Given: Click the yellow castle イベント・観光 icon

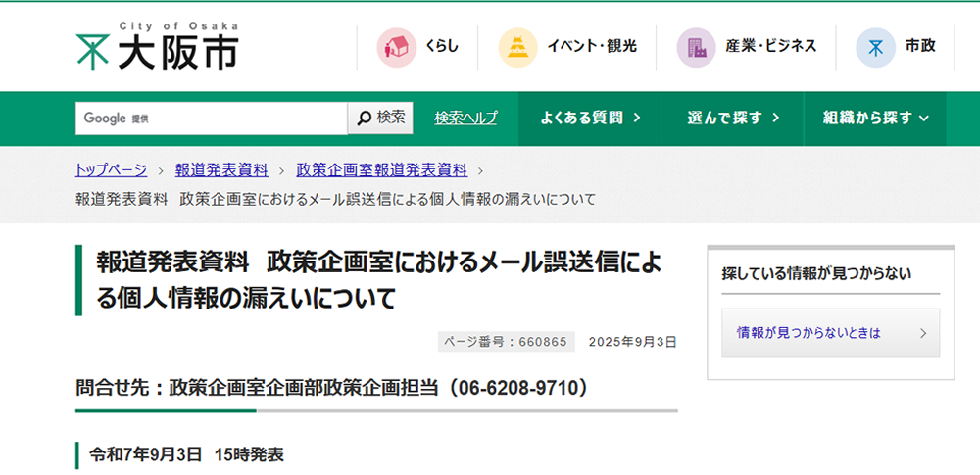Looking at the screenshot, I should pos(518,47).
